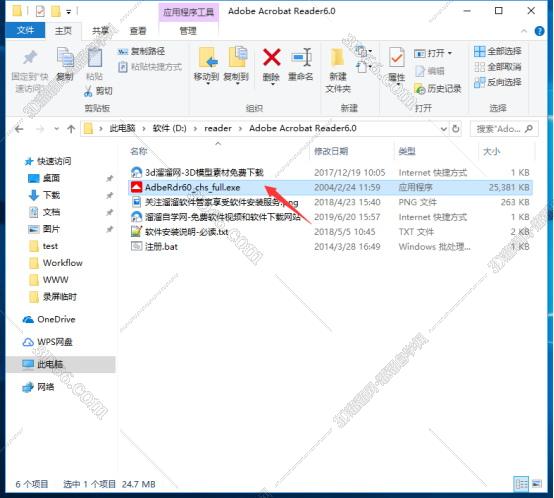Open Help with the blue question mark

(540, 31)
